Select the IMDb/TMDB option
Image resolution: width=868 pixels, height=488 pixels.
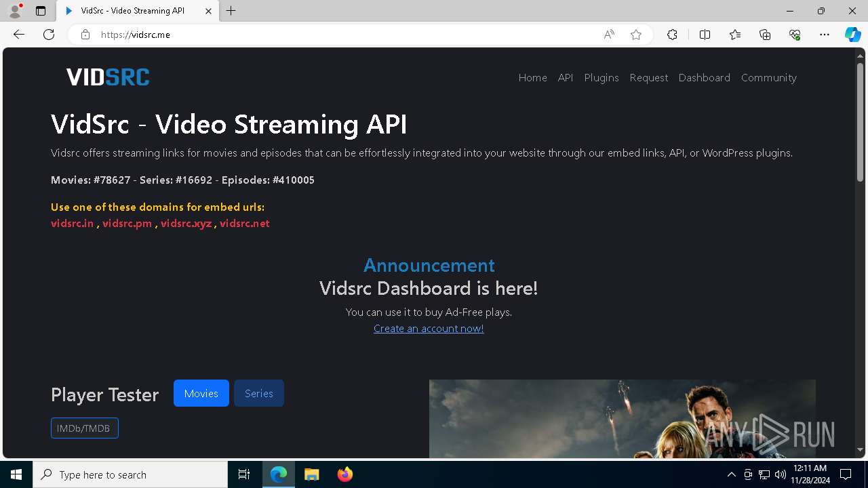84,428
